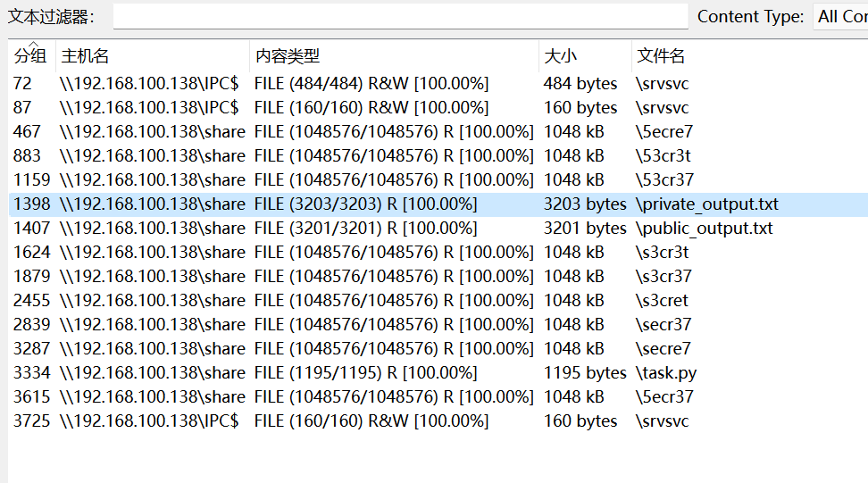Screen dimensions: 868x483
Task: Click group number 1879
Action: tap(31, 277)
